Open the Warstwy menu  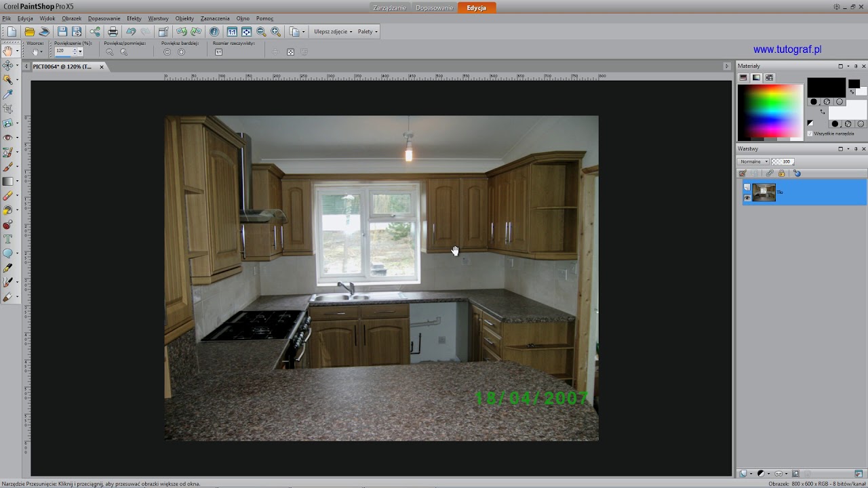click(x=159, y=18)
